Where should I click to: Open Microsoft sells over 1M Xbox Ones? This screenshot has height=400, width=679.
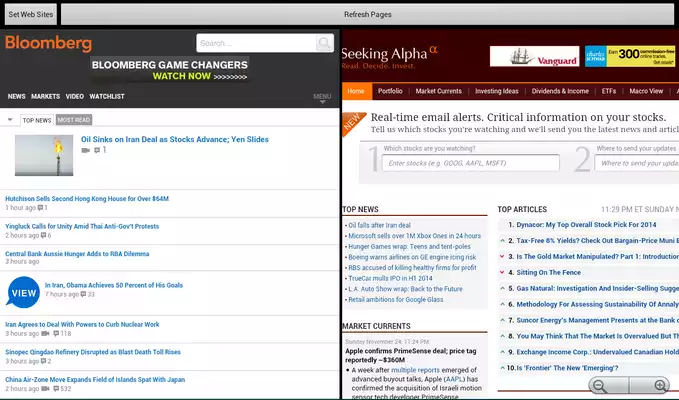[x=414, y=236]
